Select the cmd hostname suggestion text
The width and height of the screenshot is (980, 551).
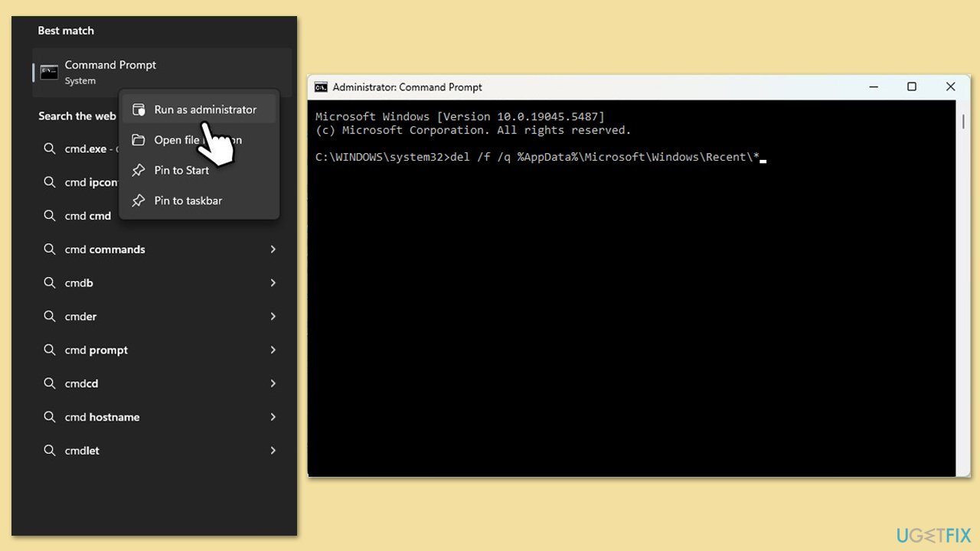[102, 417]
